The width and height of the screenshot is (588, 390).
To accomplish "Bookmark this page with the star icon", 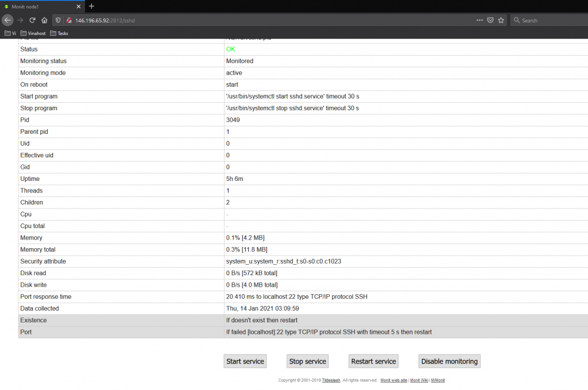I will coord(501,20).
